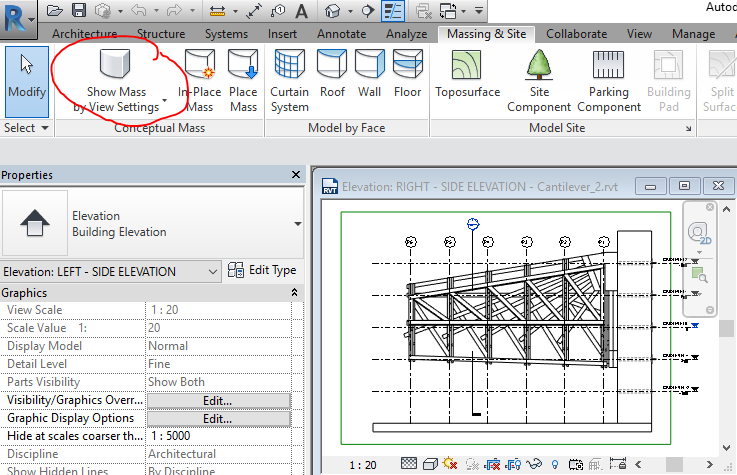Click the horizontal scrollbar thumb in view

674,465
